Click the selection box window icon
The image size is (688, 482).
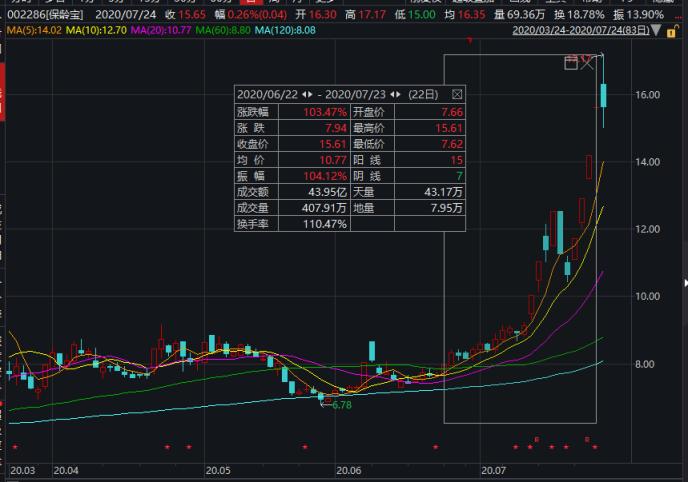click(x=571, y=64)
